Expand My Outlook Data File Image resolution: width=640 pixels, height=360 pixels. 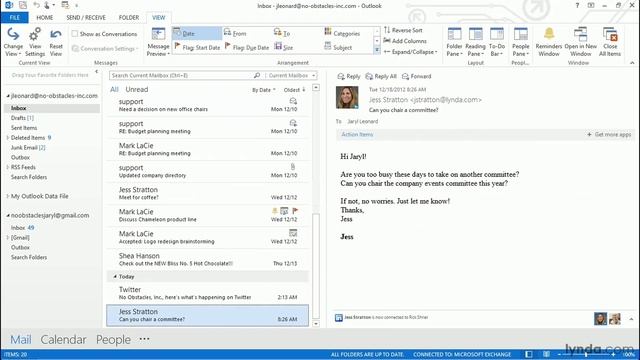click(8, 196)
